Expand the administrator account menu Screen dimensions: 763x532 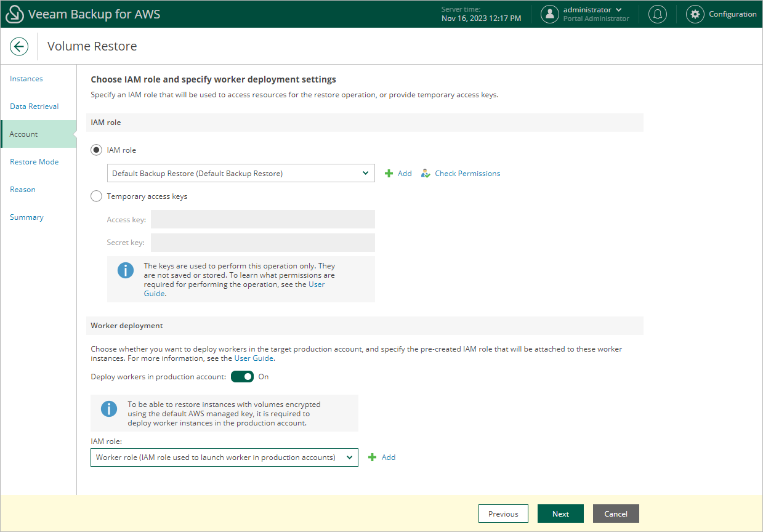(x=592, y=10)
